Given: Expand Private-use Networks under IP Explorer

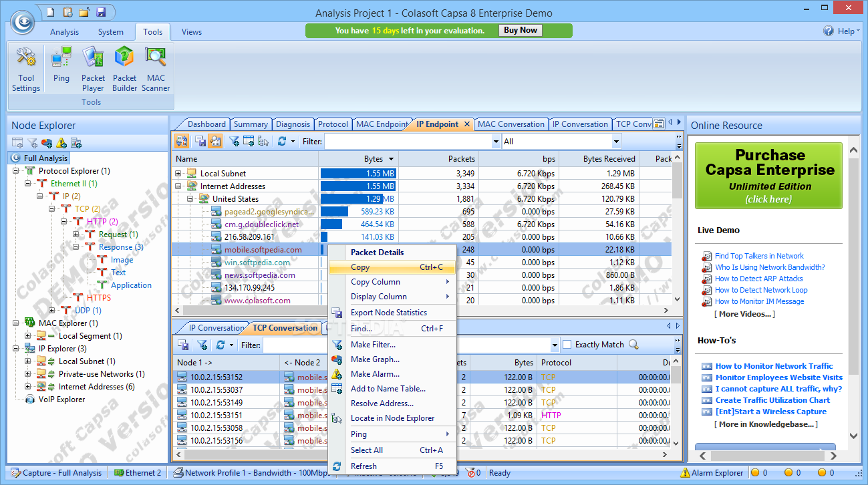Looking at the screenshot, I should pos(27,374).
